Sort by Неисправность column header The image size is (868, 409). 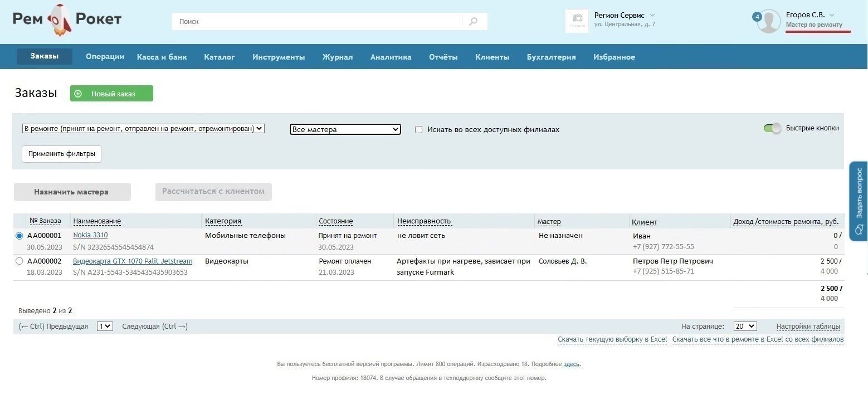[x=424, y=221]
